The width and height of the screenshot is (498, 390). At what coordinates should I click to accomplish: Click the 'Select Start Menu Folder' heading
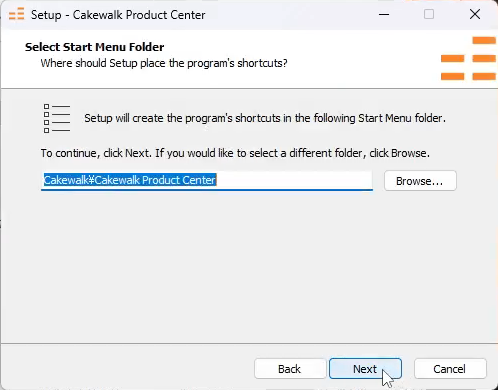(94, 47)
